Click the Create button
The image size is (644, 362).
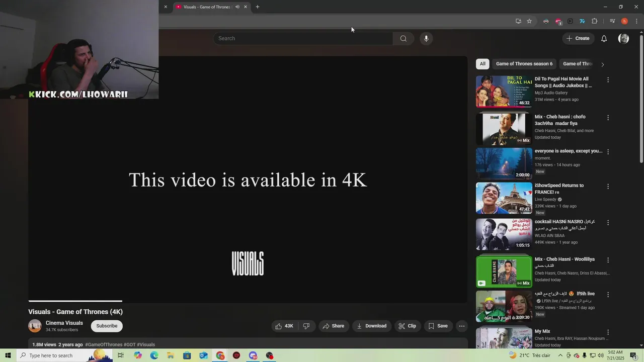pos(578,39)
